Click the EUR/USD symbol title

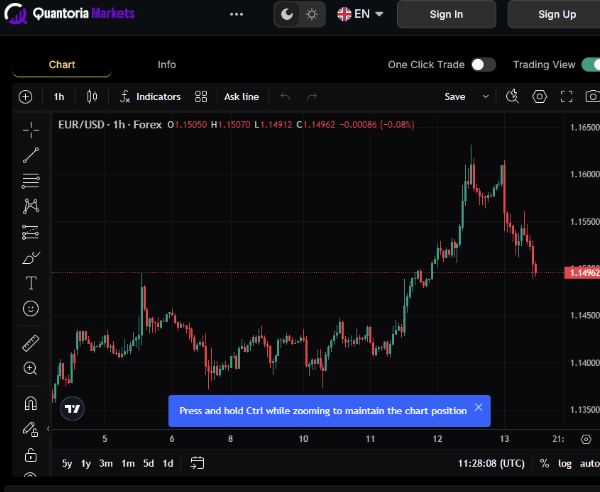coord(81,125)
